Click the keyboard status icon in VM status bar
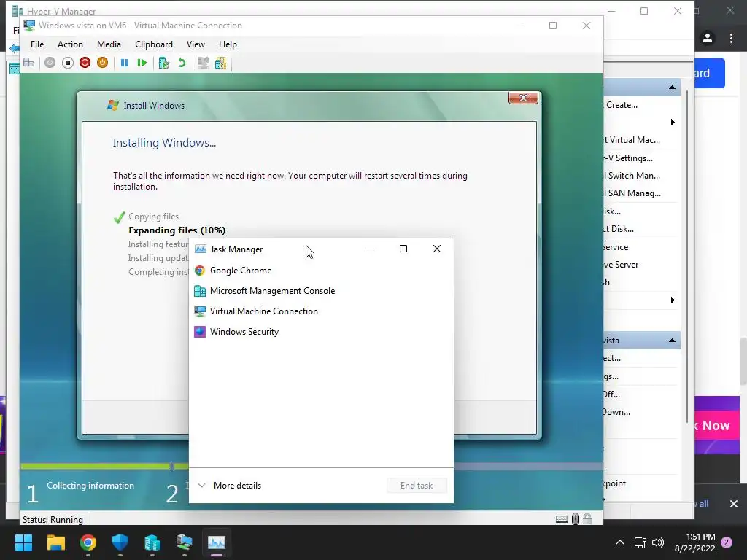 [x=562, y=519]
